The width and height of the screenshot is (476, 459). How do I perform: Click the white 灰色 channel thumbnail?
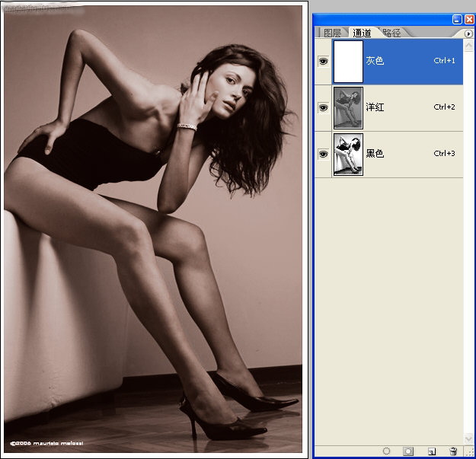click(x=348, y=62)
